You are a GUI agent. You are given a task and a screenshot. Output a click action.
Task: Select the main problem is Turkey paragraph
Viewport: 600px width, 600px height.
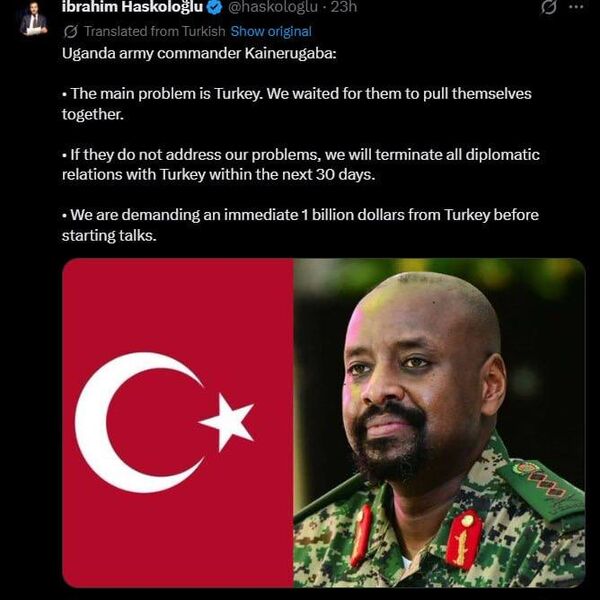(297, 104)
